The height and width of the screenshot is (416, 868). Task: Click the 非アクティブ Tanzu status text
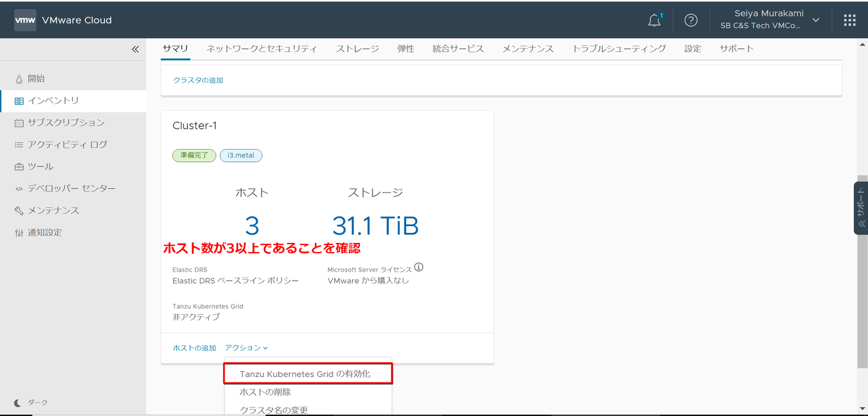tap(196, 317)
